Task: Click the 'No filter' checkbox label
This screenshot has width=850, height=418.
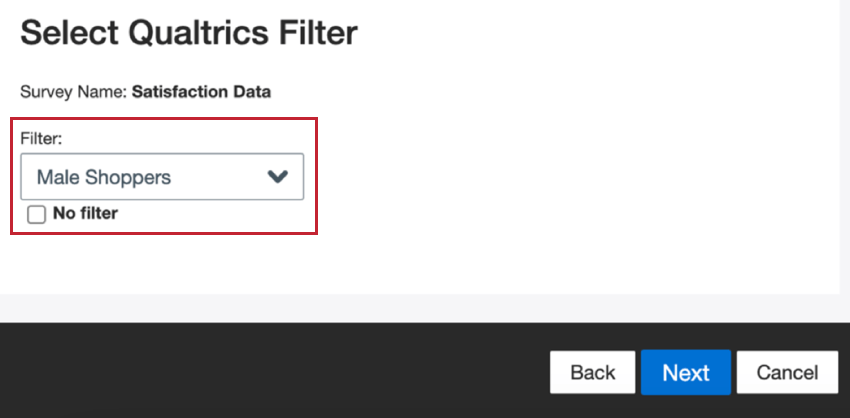Action: pos(85,213)
